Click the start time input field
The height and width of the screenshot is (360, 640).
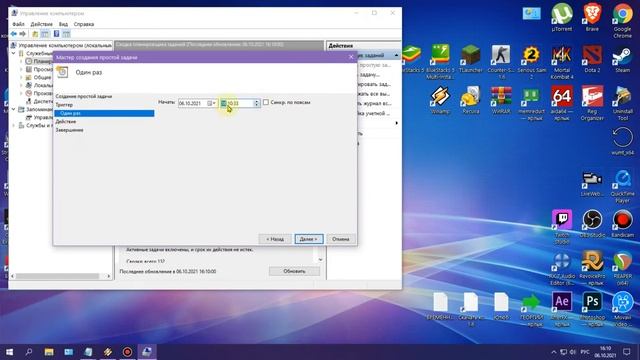[240, 103]
